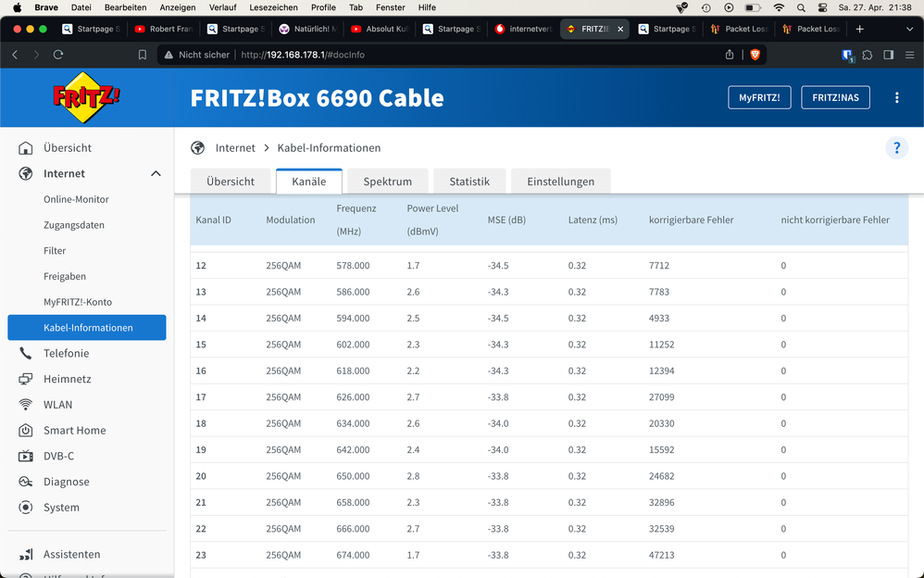Select Kabel-Informationen in sidebar
Screen dimensions: 924x578
87,327
